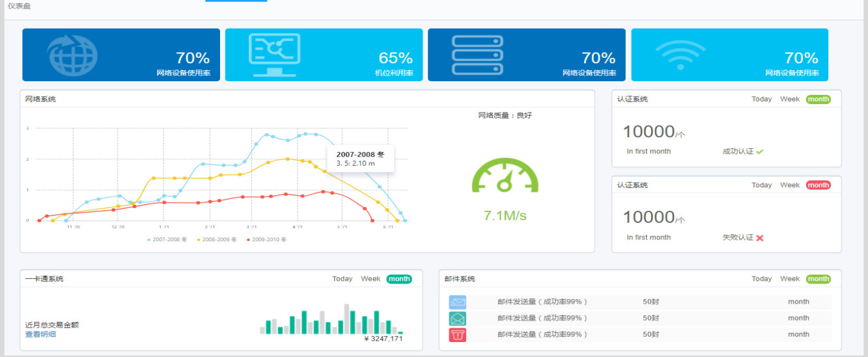Click the 近月总交易金额 label

52,325
